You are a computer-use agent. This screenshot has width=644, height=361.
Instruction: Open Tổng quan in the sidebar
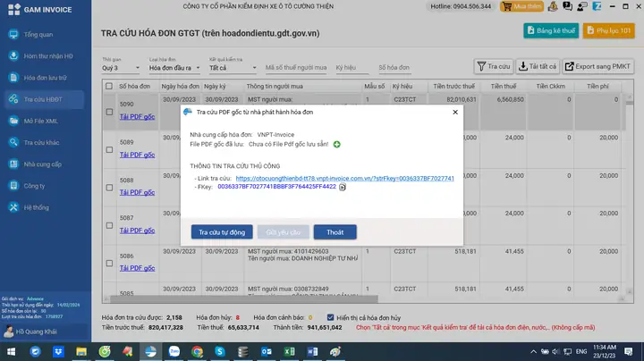tap(38, 34)
